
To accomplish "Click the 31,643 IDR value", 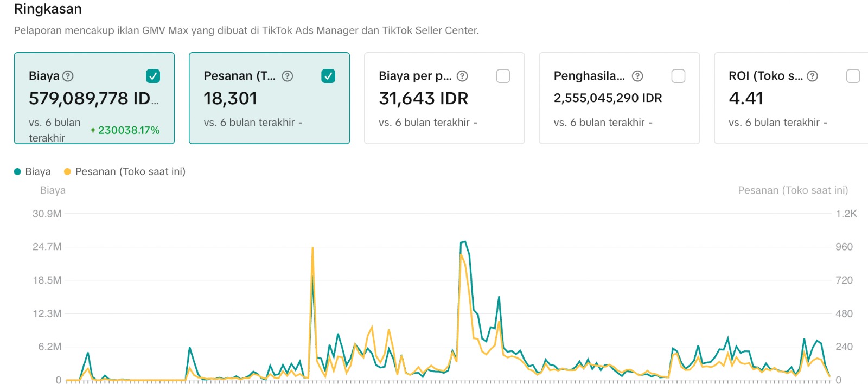I will [x=423, y=98].
